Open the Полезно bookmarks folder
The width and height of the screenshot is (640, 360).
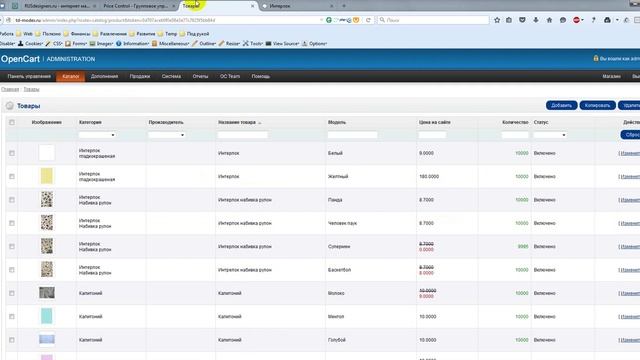tap(48, 34)
